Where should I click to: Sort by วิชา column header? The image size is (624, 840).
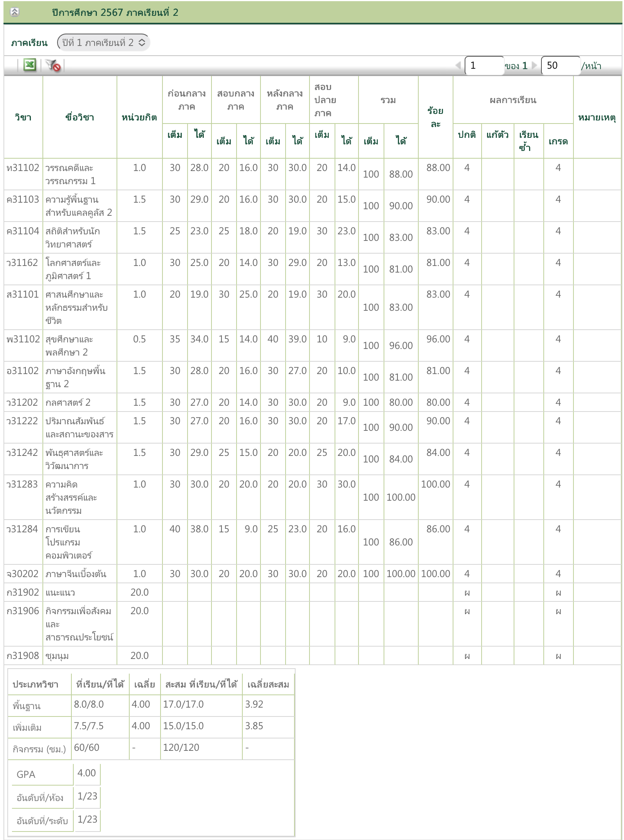point(23,117)
